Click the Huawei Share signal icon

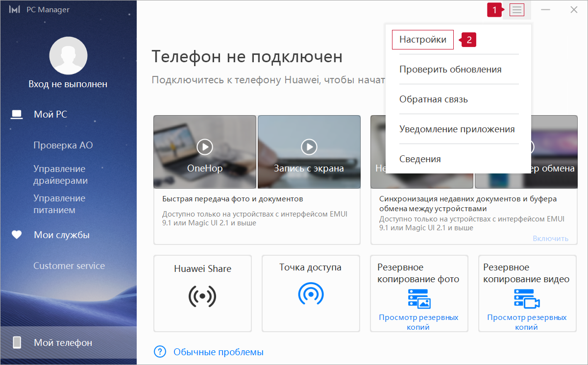point(202,296)
